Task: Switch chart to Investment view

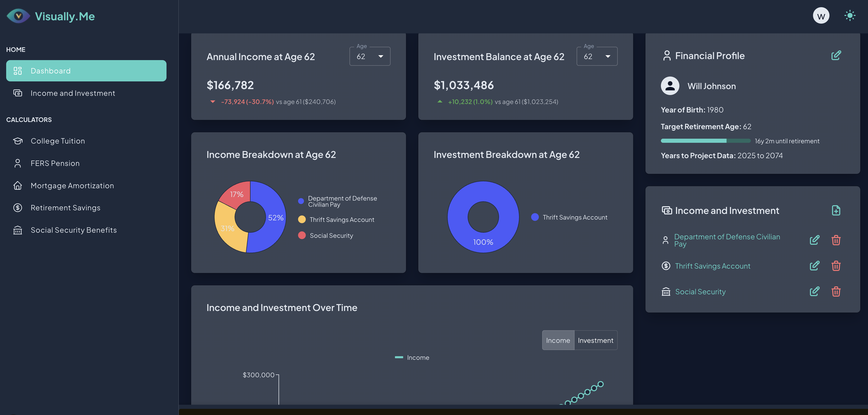Action: coord(596,340)
